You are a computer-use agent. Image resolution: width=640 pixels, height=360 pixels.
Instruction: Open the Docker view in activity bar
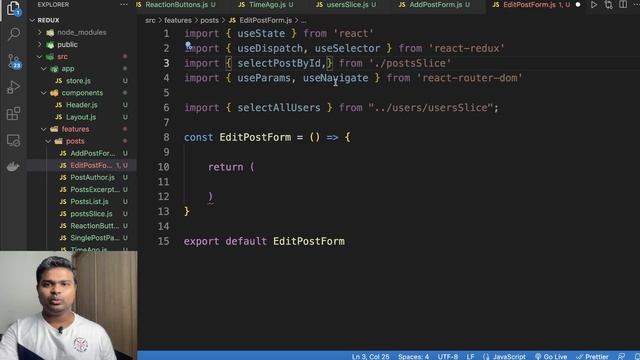tap(13, 166)
